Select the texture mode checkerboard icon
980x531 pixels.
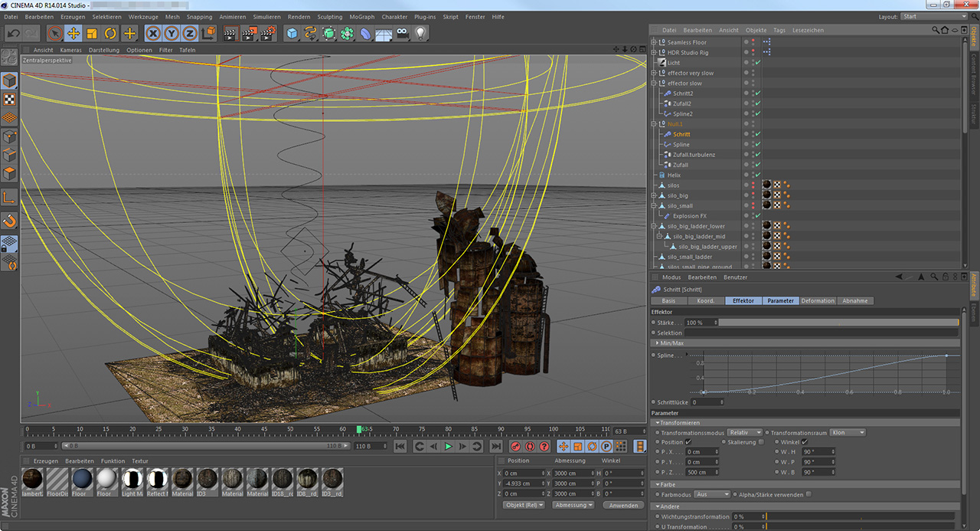coord(9,99)
